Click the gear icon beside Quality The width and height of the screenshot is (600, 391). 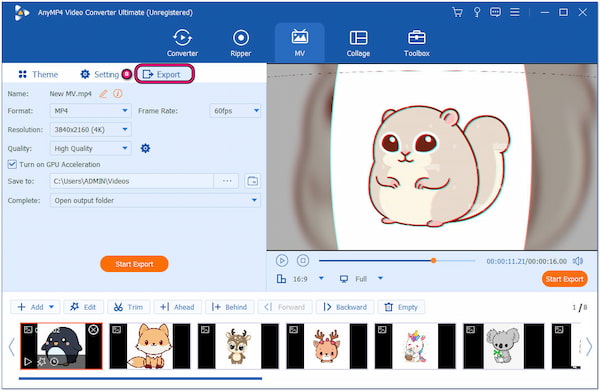pyautogui.click(x=145, y=148)
